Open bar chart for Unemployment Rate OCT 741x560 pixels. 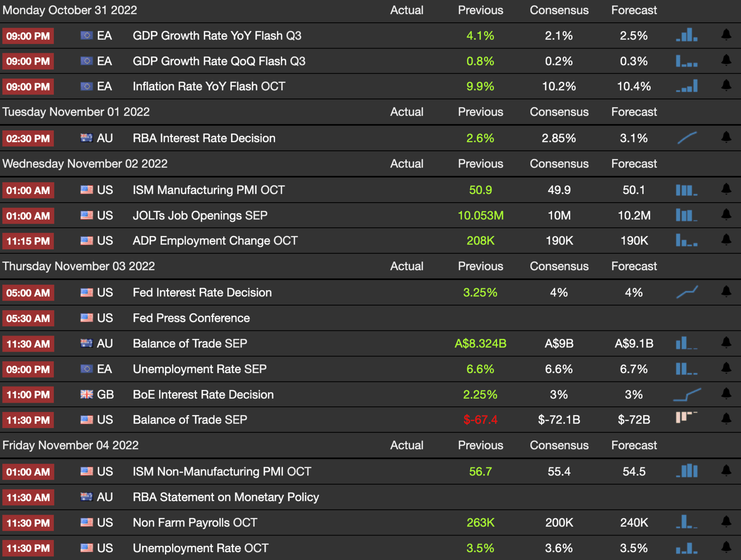pos(687,548)
